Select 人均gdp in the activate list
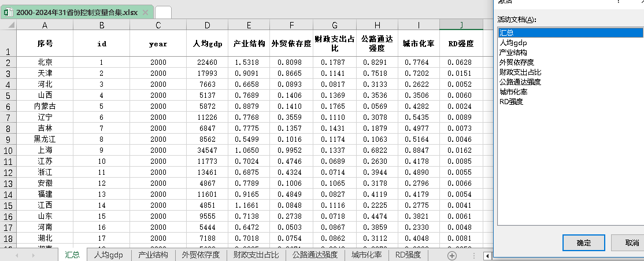This screenshot has width=644, height=261. [x=571, y=43]
